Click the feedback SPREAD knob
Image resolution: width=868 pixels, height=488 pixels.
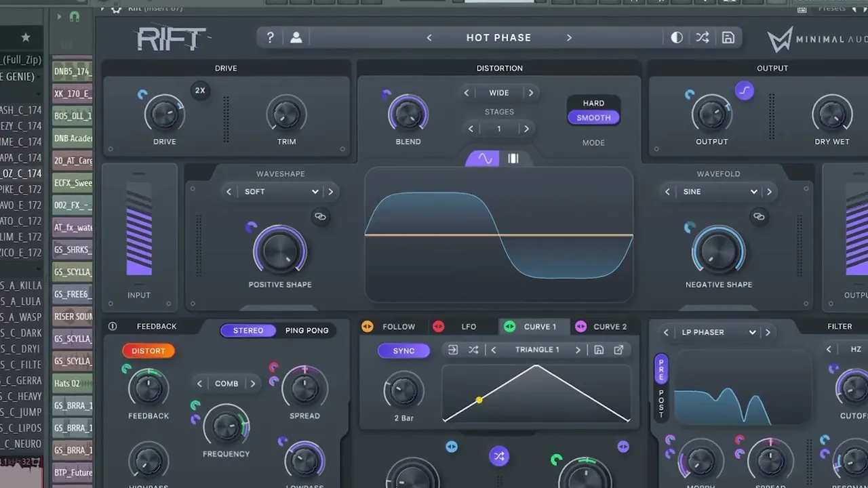click(304, 388)
